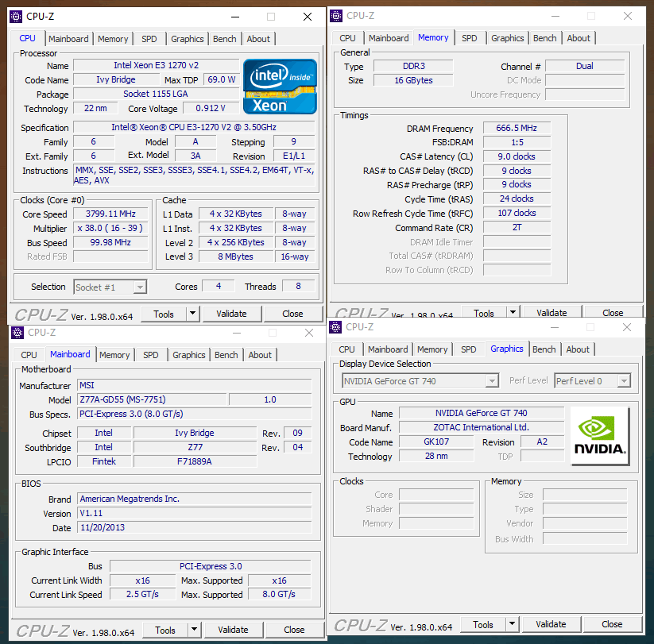Image resolution: width=654 pixels, height=644 pixels.
Task: Open the About tab in the Mainboard tab window
Action: [x=260, y=355]
